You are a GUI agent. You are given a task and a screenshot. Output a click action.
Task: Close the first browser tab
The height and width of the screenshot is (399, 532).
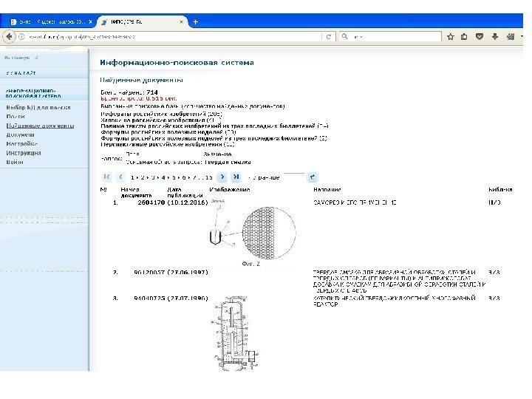[90, 21]
